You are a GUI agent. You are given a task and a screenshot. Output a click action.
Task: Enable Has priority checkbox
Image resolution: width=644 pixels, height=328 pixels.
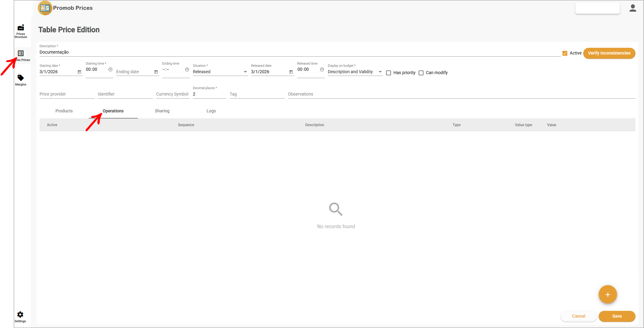coord(389,73)
